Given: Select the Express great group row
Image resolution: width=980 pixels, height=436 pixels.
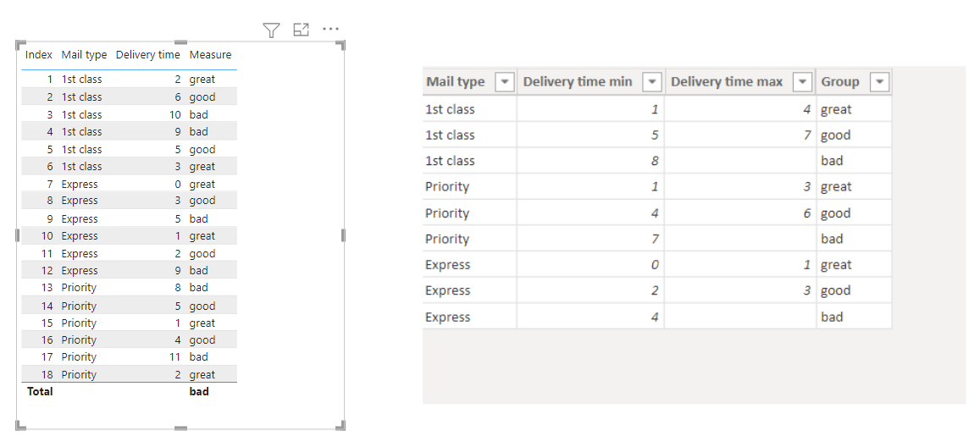Looking at the screenshot, I should tap(657, 265).
